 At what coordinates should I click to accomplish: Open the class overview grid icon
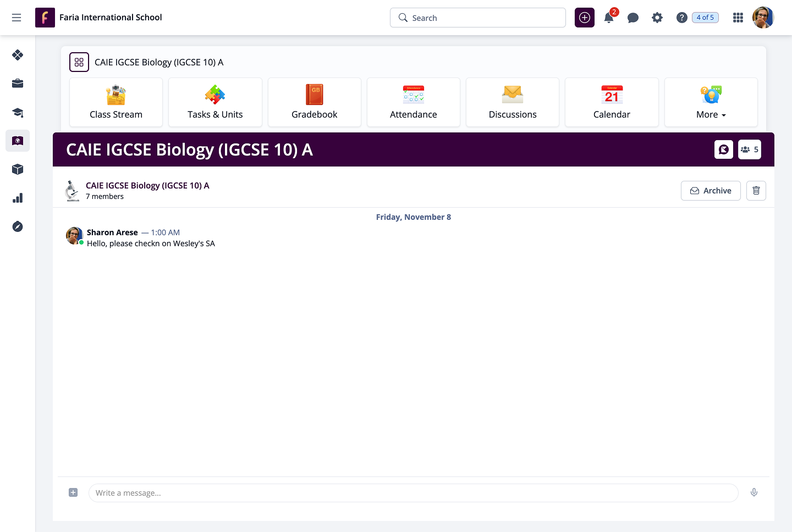click(79, 62)
